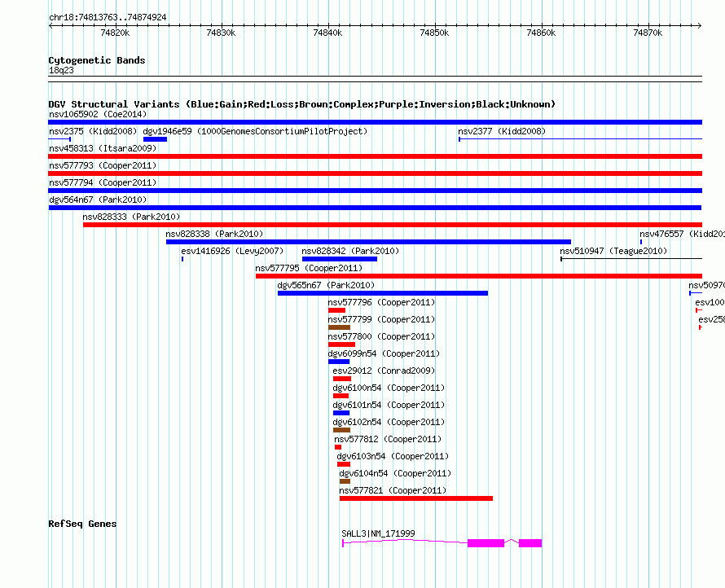Screen dimensions: 725x588
Task: Click the nsv476557 variant label
Action: tap(682, 234)
